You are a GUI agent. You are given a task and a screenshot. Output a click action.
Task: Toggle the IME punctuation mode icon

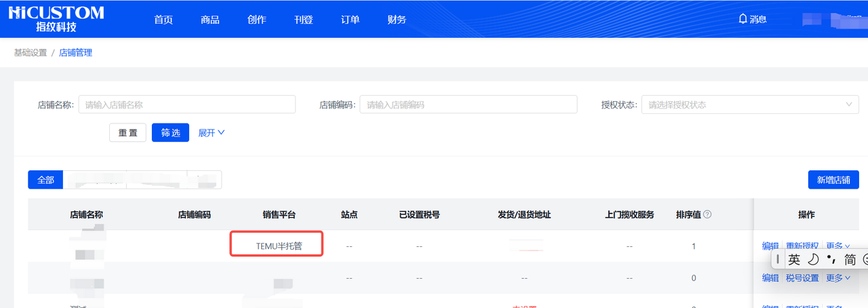click(x=831, y=259)
